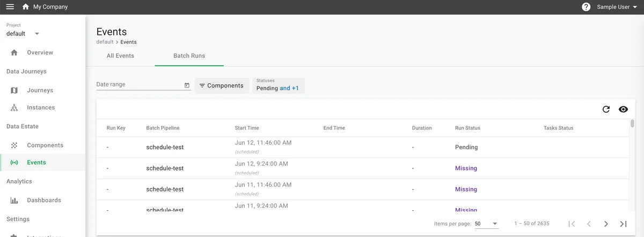Toggle column visibility eye icon
The image size is (644, 237).
[x=623, y=109]
